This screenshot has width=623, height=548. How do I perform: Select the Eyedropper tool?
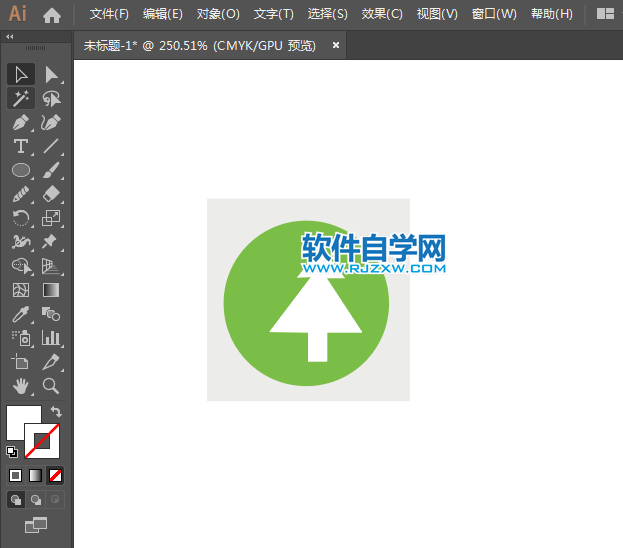click(x=21, y=314)
